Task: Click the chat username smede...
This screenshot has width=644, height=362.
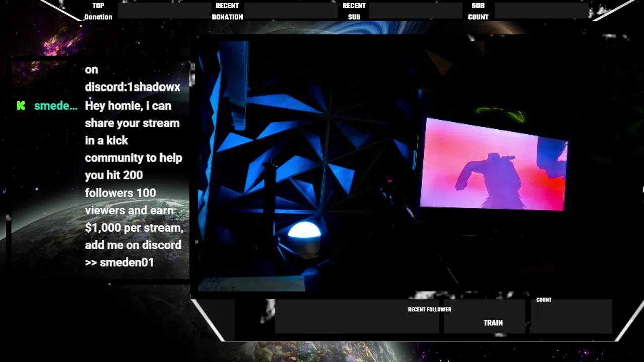Action: coord(56,106)
